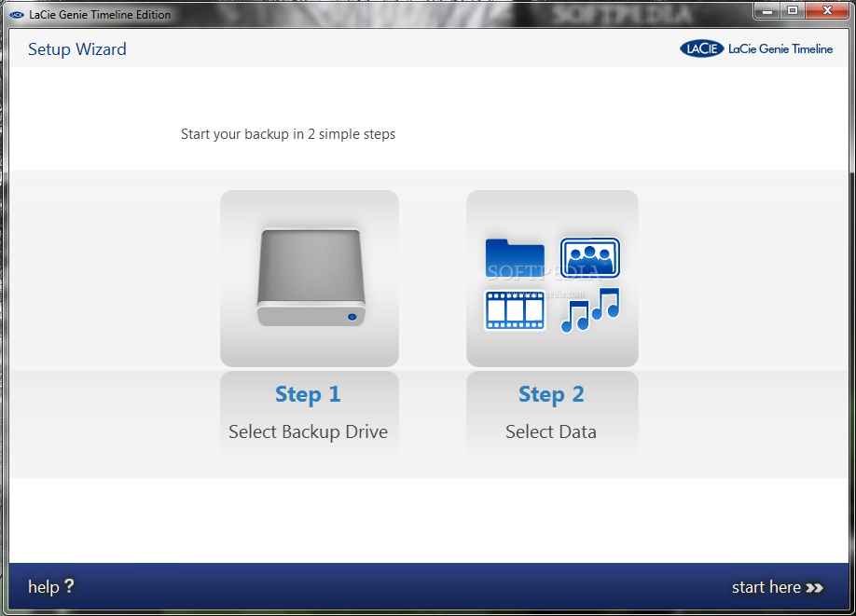Select Step 2 heading

[551, 394]
